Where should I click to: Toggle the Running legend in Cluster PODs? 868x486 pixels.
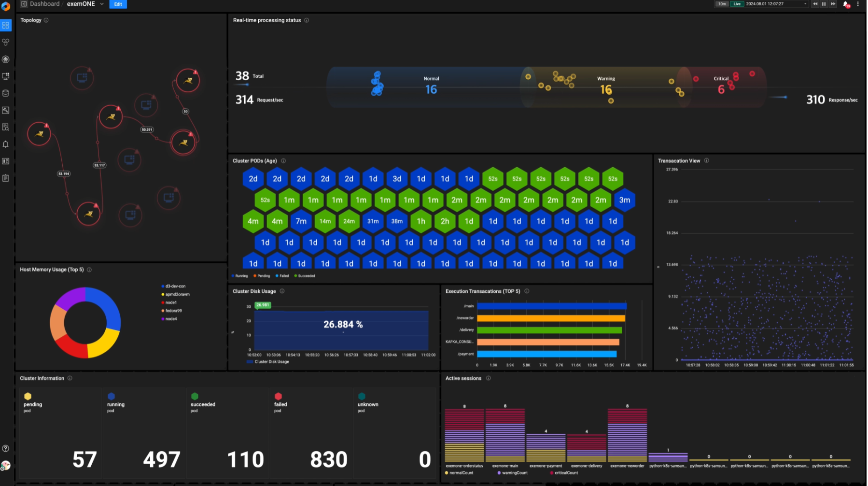pos(240,276)
